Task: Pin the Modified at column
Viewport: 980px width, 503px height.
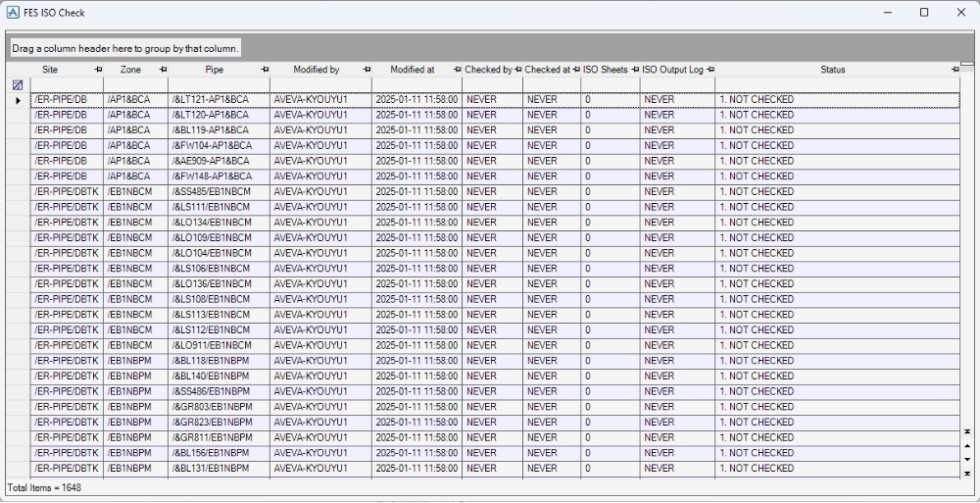Action: click(x=457, y=70)
